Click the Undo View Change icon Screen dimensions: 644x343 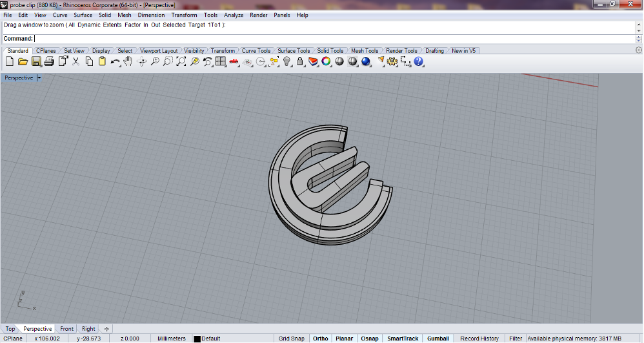point(208,62)
